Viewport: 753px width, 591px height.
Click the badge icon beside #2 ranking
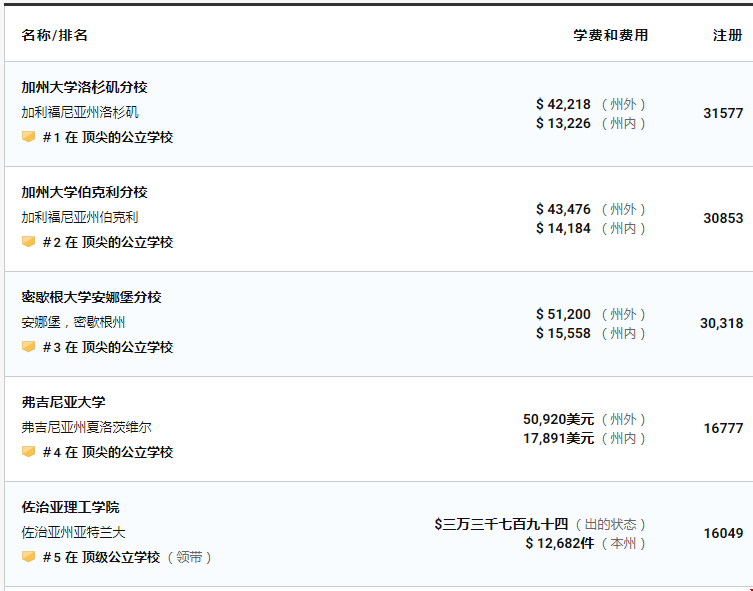click(28, 241)
